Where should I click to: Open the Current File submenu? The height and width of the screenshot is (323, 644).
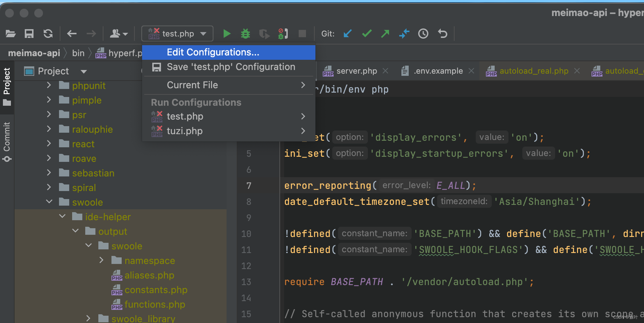(x=229, y=85)
